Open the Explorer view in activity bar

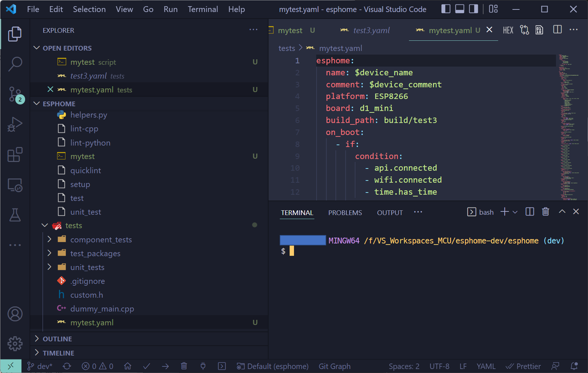(15, 34)
